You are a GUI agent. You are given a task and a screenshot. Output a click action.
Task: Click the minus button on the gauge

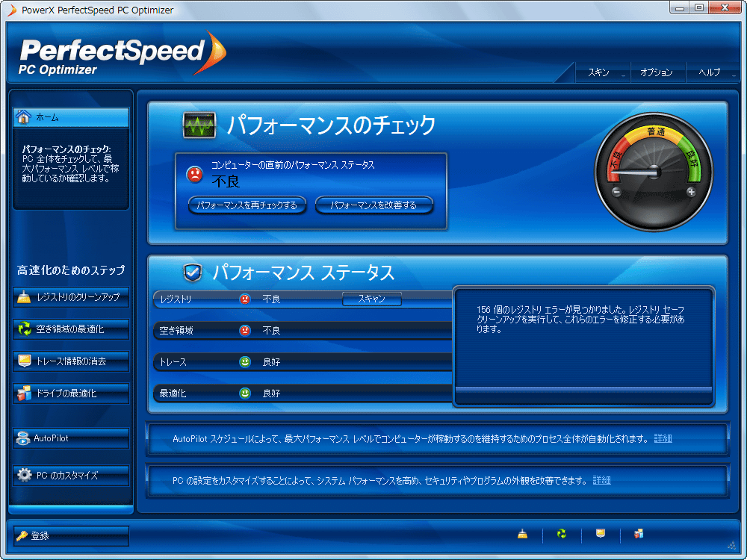point(616,193)
